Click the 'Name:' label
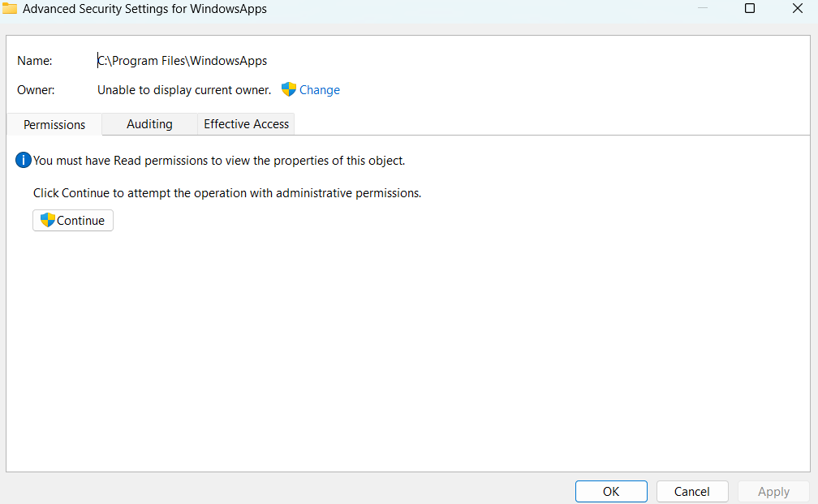Screen dimensions: 818x504 click(x=35, y=61)
